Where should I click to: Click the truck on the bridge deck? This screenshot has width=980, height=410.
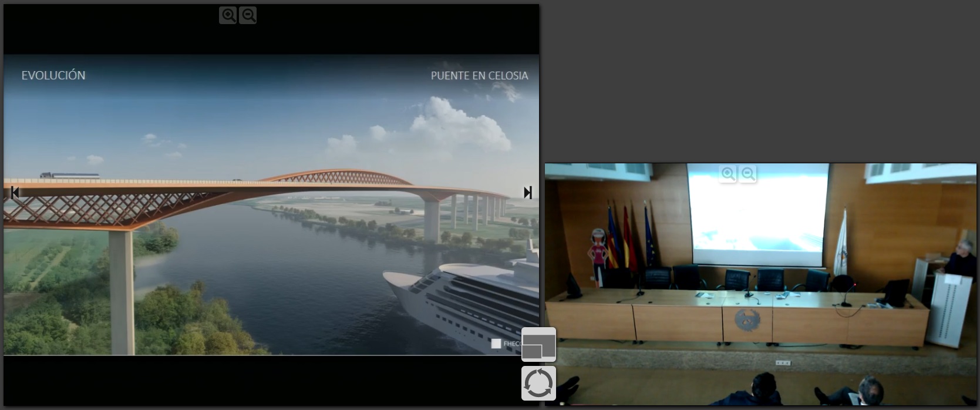click(70, 175)
